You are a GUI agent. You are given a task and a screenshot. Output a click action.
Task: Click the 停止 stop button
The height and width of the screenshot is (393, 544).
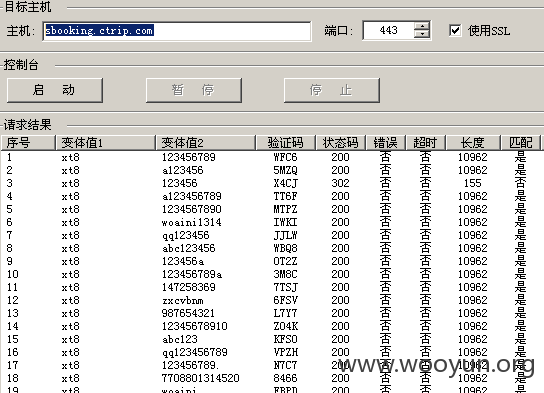(332, 90)
